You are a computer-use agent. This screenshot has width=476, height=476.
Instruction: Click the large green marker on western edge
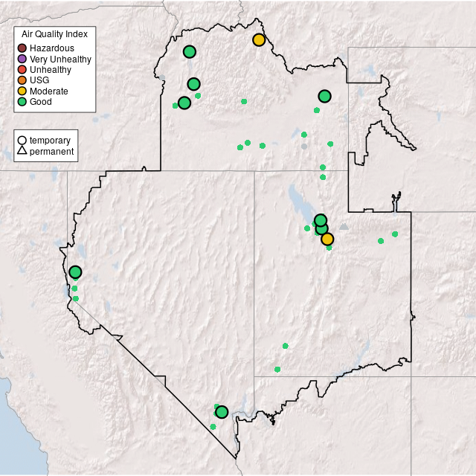coord(75,272)
